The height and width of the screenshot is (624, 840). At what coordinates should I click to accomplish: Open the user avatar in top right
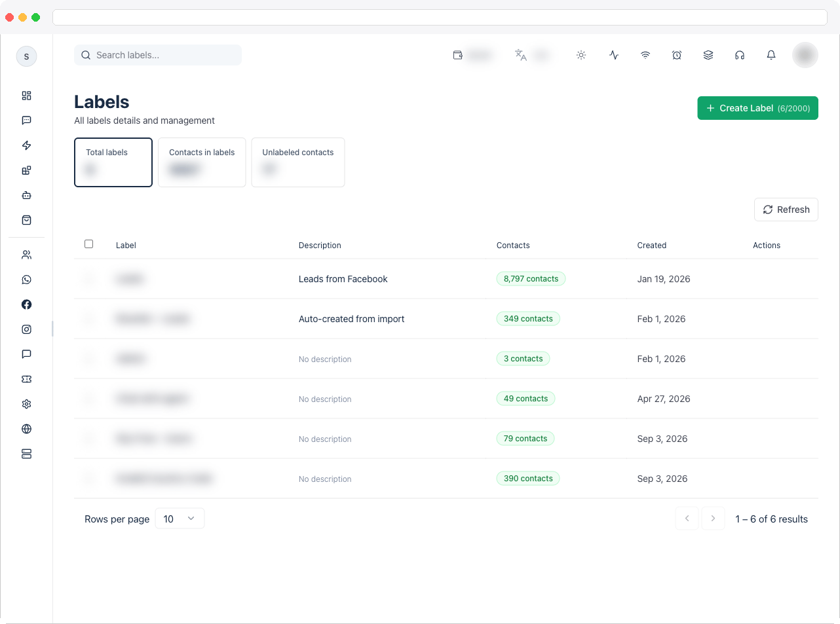(x=805, y=55)
